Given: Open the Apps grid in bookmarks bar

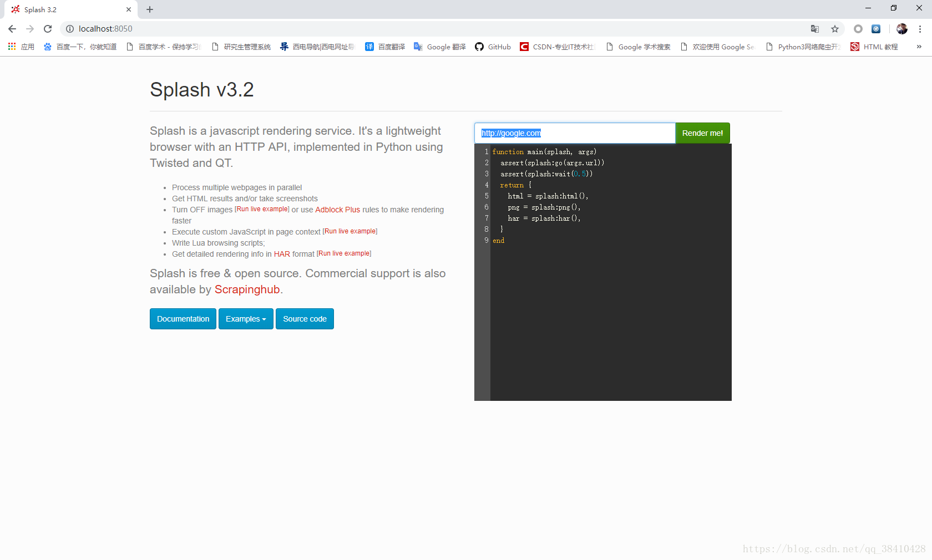Looking at the screenshot, I should [21, 47].
